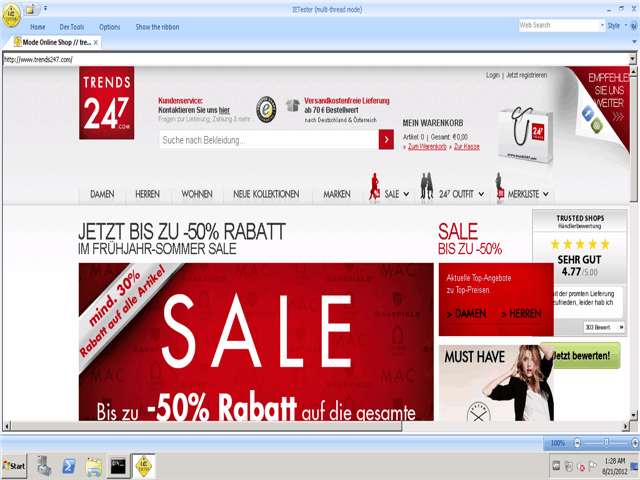Viewport: 640px width, 480px height.
Task: Open the 'Zum Warenkorb' link
Action: tap(427, 147)
